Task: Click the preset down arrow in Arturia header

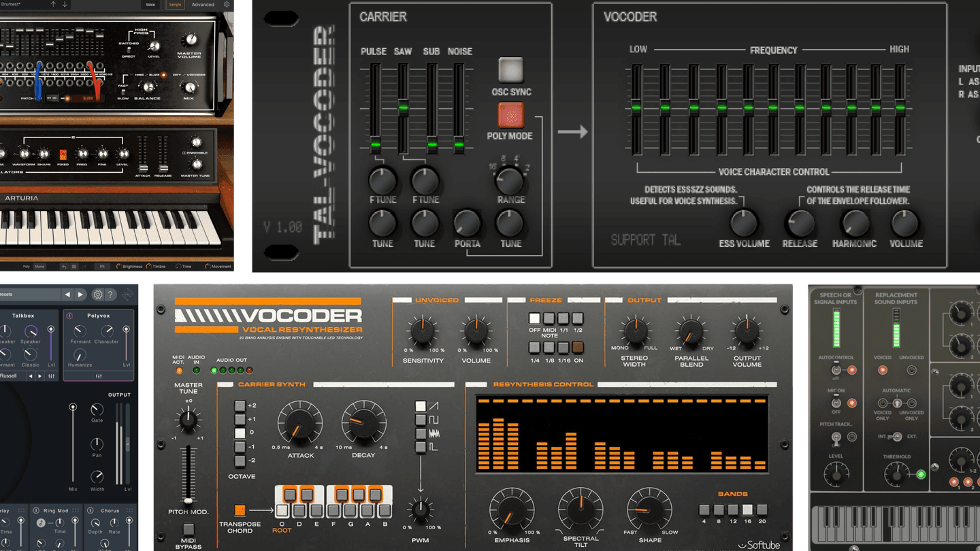Action: (x=65, y=4)
